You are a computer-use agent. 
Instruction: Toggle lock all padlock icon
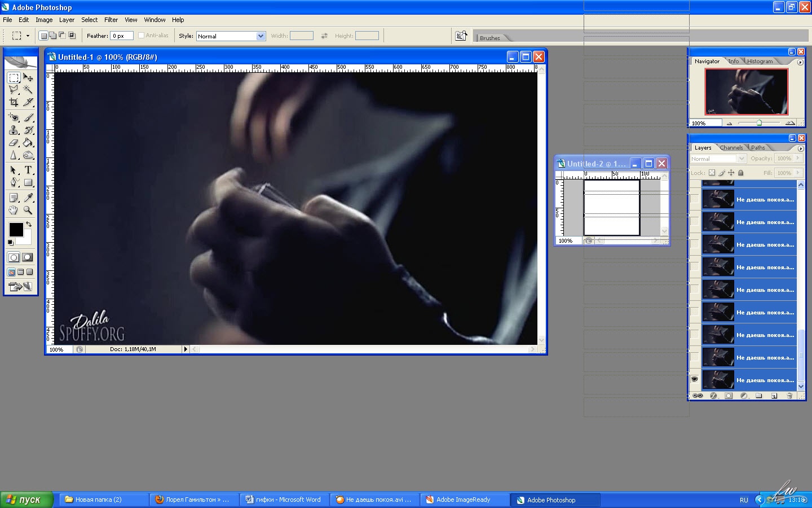click(741, 173)
